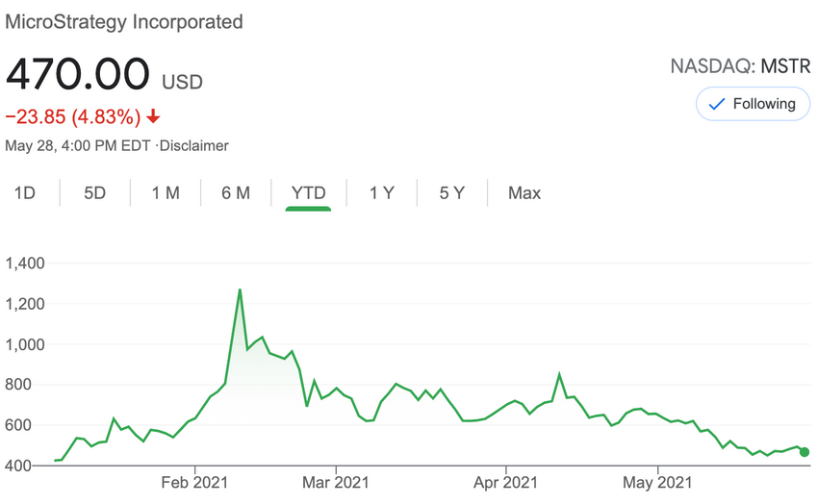This screenshot has height=504, width=818.
Task: Click the Apr 2021 axis marker
Action: point(505,482)
